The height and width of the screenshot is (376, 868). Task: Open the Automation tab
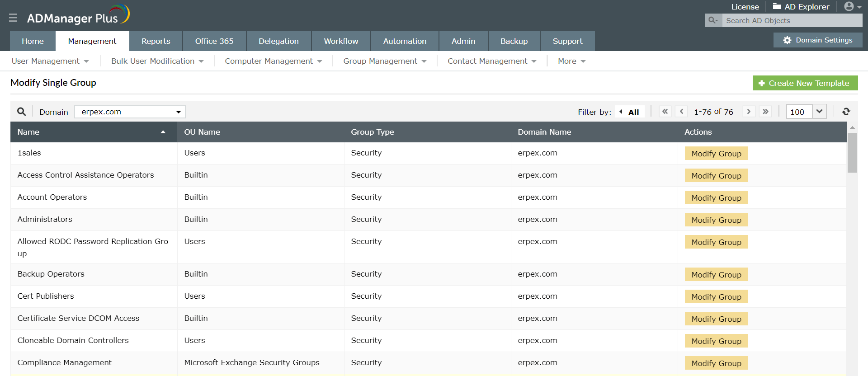tap(405, 41)
